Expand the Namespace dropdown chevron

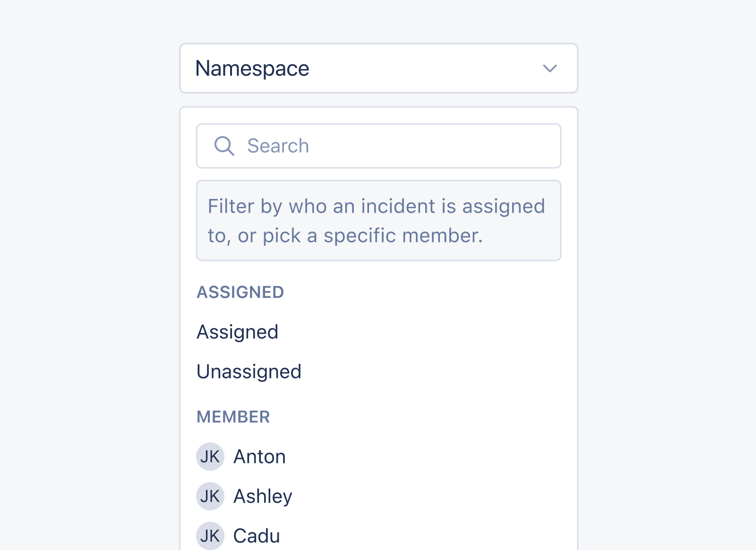[550, 69]
